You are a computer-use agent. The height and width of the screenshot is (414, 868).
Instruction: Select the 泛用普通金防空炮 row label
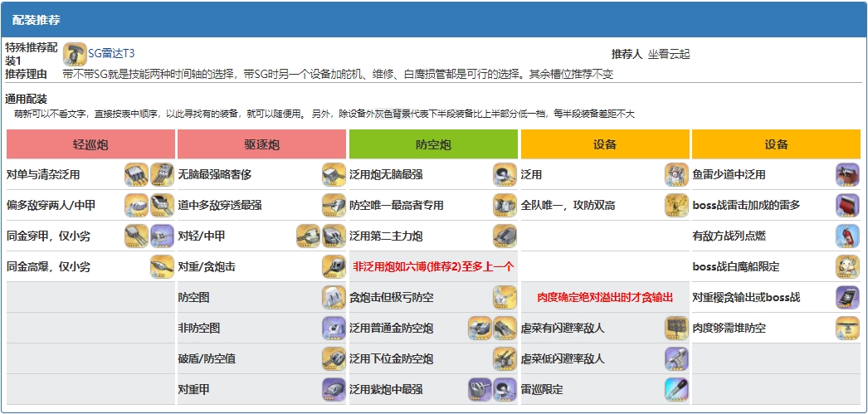coord(392,329)
